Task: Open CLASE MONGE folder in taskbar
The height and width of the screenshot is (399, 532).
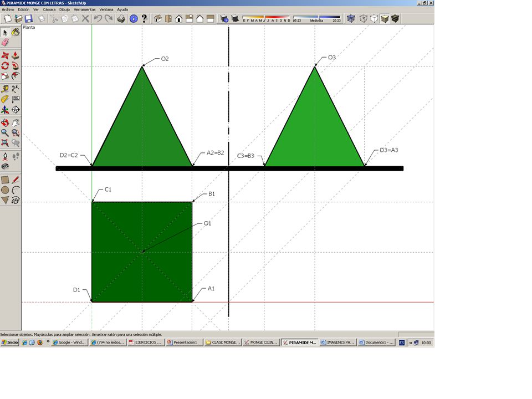Action: click(x=223, y=342)
